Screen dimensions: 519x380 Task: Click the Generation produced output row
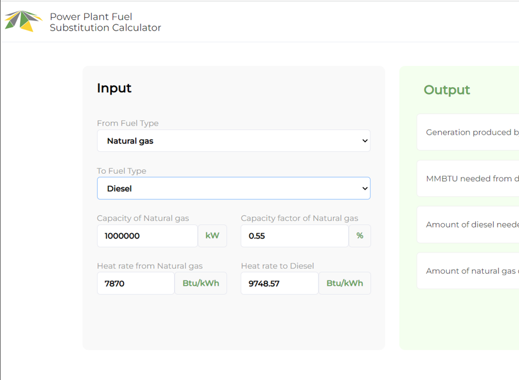[x=468, y=132]
